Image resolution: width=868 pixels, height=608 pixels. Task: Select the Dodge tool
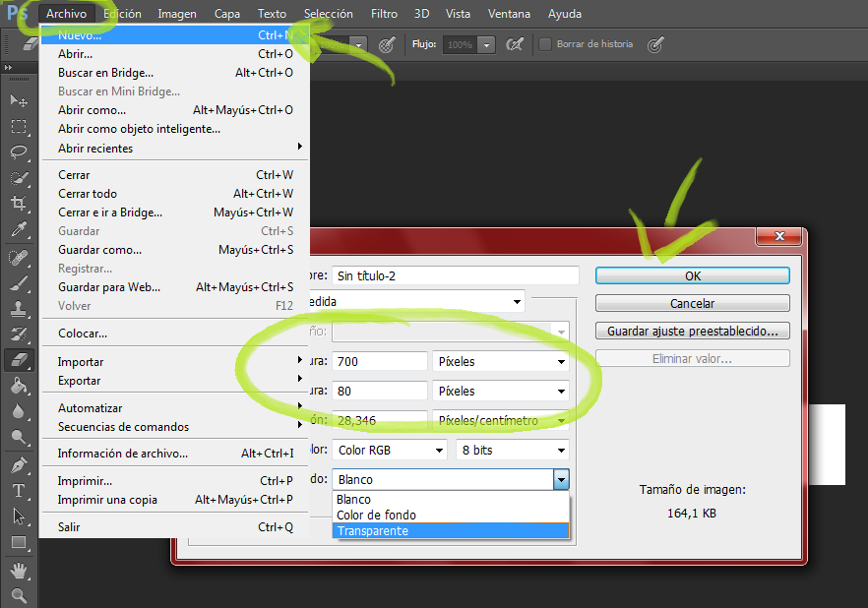coord(19,437)
